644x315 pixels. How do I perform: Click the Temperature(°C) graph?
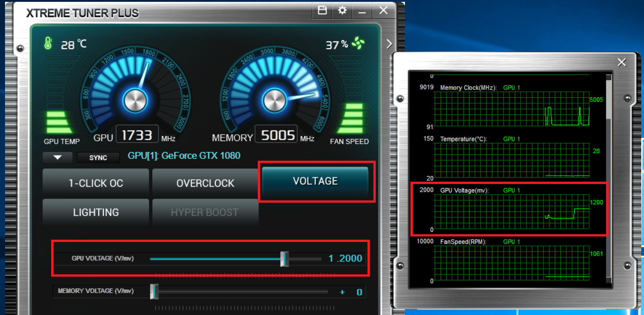(x=511, y=160)
